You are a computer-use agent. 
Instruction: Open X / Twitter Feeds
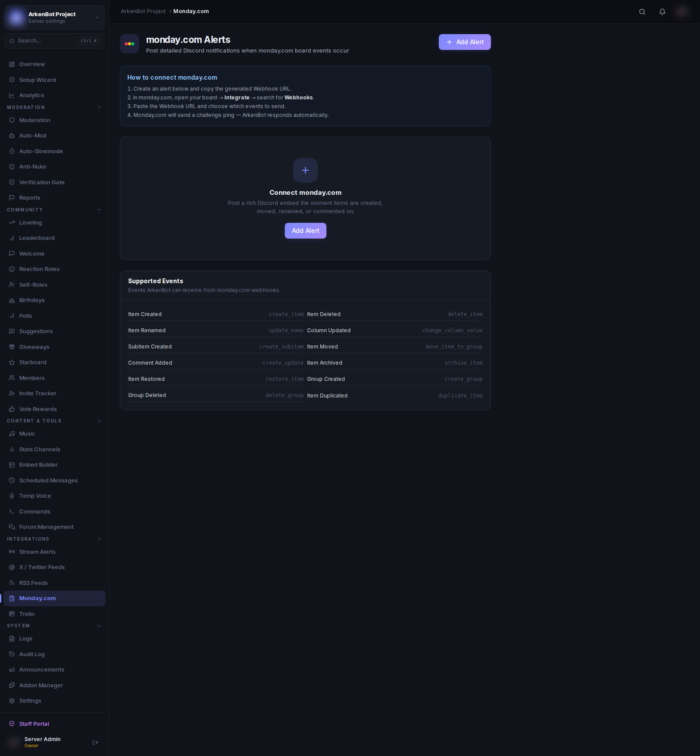click(x=54, y=567)
